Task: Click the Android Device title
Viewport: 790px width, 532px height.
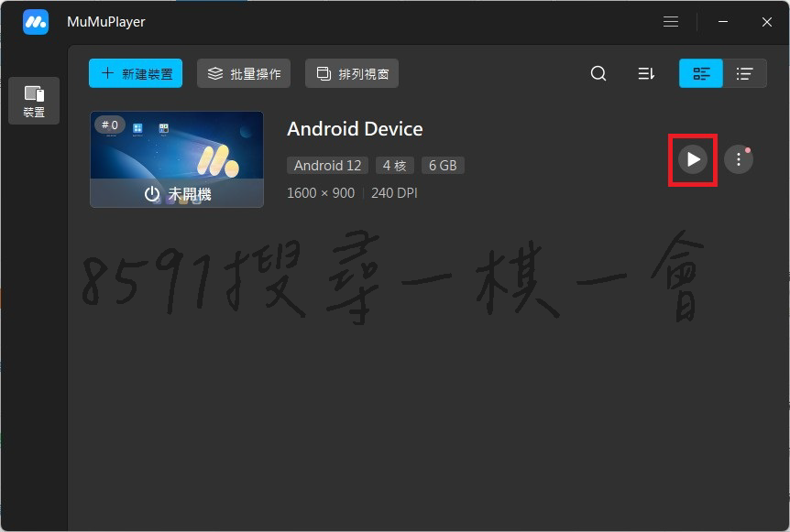Action: (x=355, y=129)
